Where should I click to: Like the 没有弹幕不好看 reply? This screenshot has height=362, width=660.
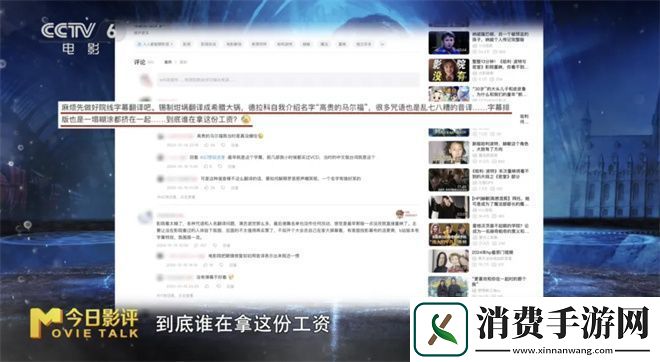click(x=207, y=286)
